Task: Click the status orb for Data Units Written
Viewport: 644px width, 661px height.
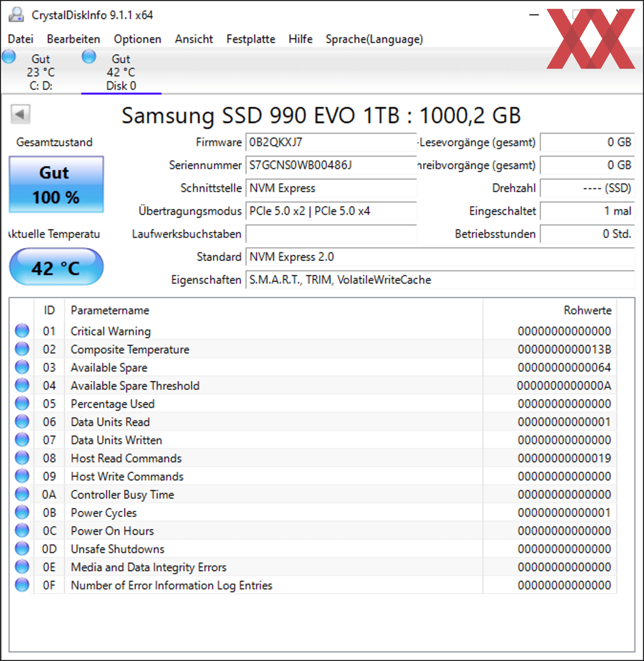Action: pos(22,440)
